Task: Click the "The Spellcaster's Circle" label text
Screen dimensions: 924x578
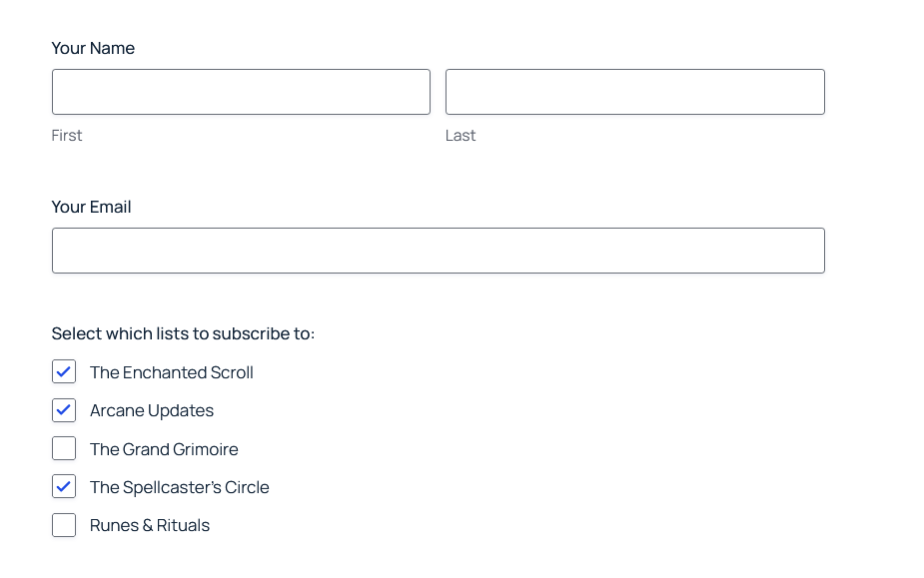Action: coord(179,487)
